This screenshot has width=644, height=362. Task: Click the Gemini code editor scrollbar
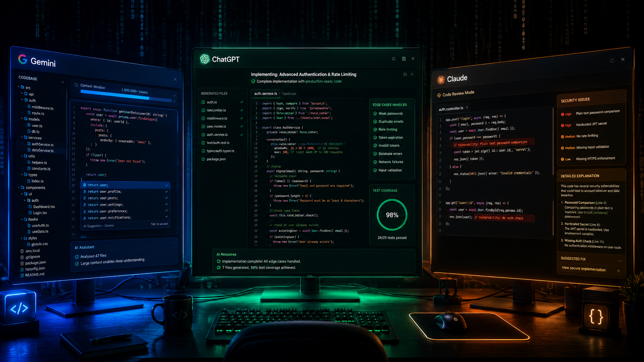pyautogui.click(x=178, y=123)
